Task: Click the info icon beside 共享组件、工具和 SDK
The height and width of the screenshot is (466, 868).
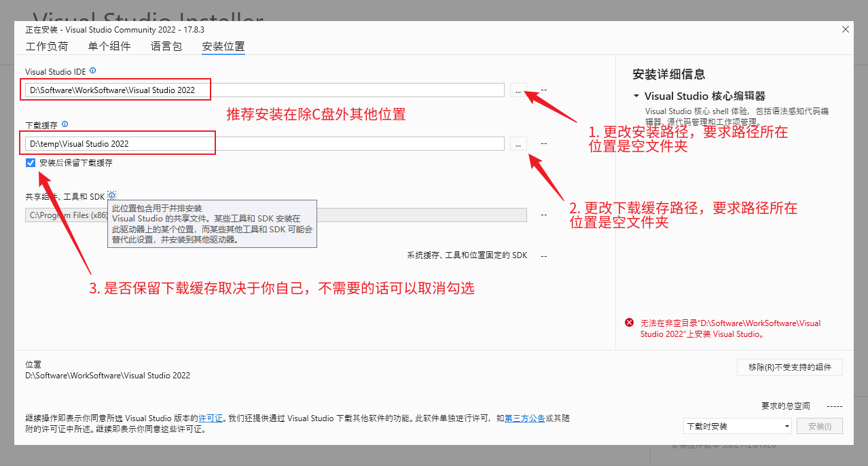Action: (112, 196)
